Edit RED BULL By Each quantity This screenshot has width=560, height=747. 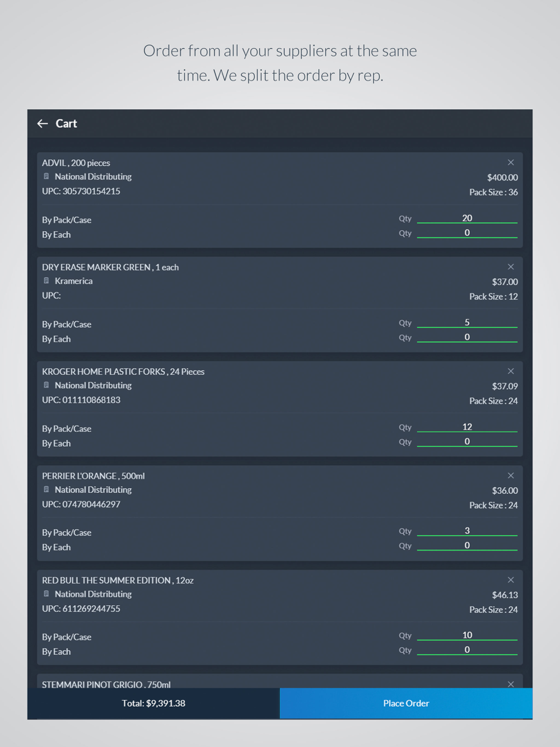point(467,650)
